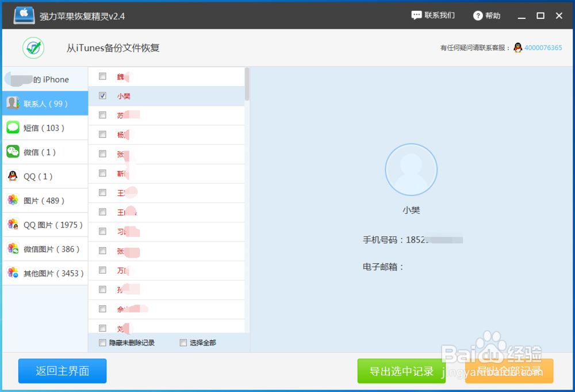
Task: Click the 导出选中记录 export button
Action: click(x=401, y=371)
